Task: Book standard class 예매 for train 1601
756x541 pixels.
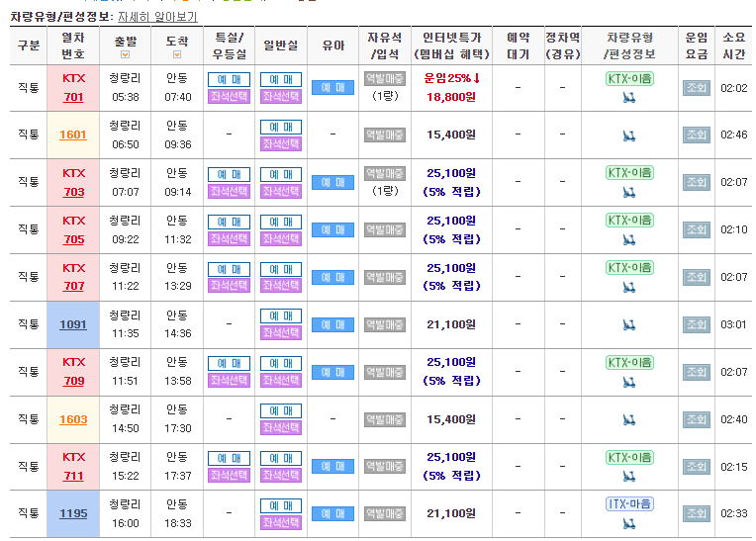Action: pyautogui.click(x=281, y=128)
